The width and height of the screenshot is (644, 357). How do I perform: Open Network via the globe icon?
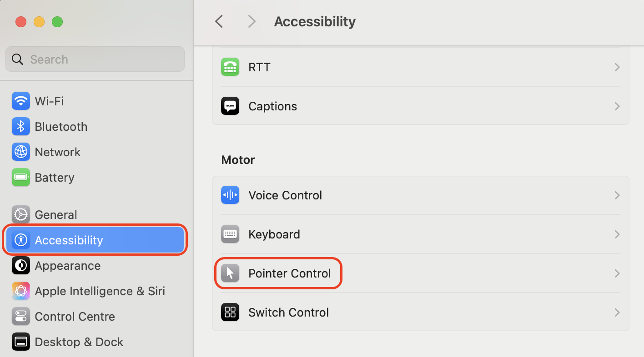tap(20, 152)
